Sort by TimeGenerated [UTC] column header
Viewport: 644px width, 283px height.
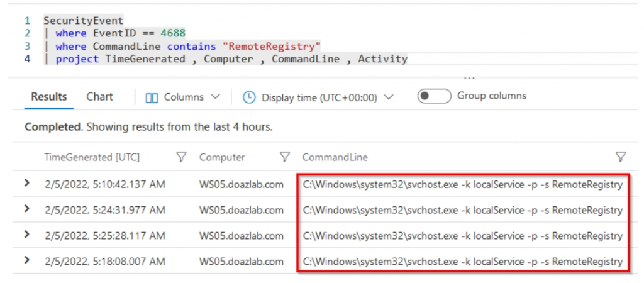click(x=92, y=157)
